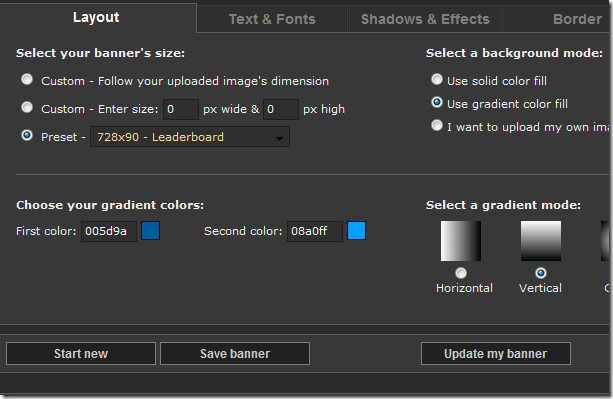The height and width of the screenshot is (399, 613).
Task: Click the Second color hex field
Action: tap(315, 231)
